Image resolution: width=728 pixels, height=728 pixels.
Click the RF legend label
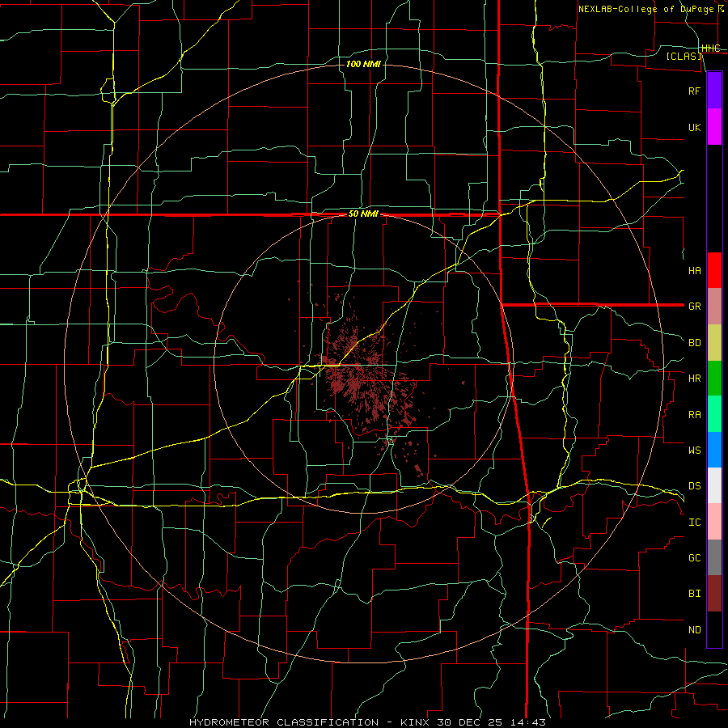695,91
